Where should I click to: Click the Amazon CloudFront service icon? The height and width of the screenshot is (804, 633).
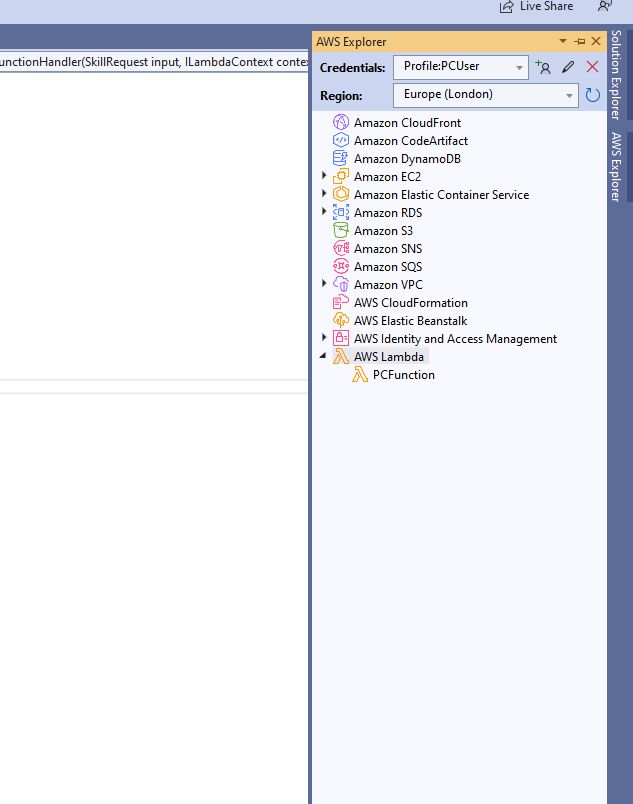pos(341,123)
